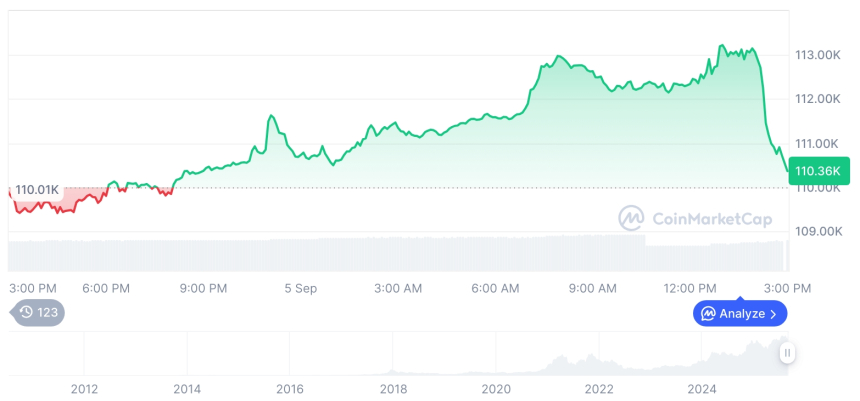Click the 113.00K price axis label
Viewport: 860px width, 401px height.
(816, 54)
